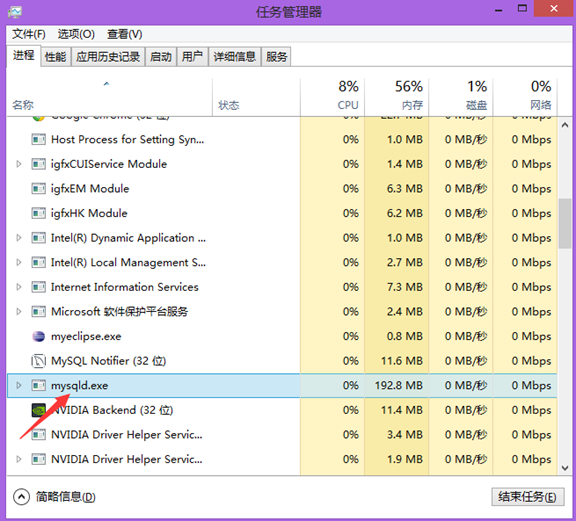Switch to the 应用历史记录 tab
Viewport: 576px width, 521px height.
(108, 57)
